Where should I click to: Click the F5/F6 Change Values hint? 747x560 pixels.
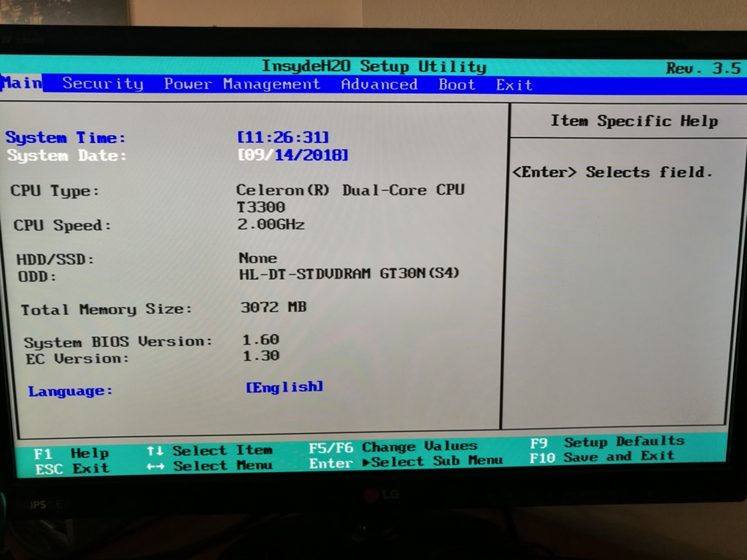click(393, 447)
